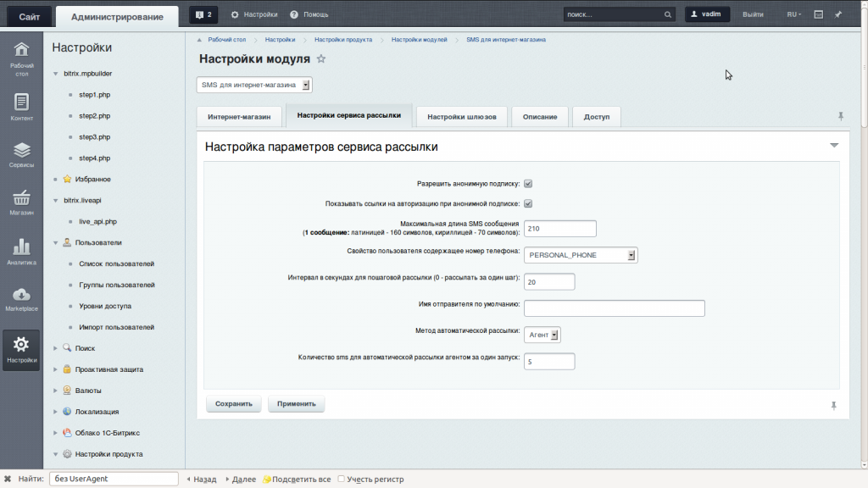Enable Разрешить анонимную подписку checkbox

coord(528,184)
